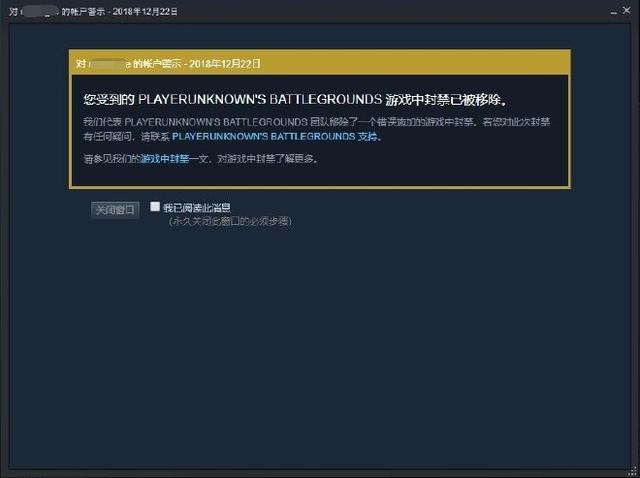640x478 pixels.
Task: Click the 我已阅读此消息 label text
Action: pyautogui.click(x=197, y=208)
